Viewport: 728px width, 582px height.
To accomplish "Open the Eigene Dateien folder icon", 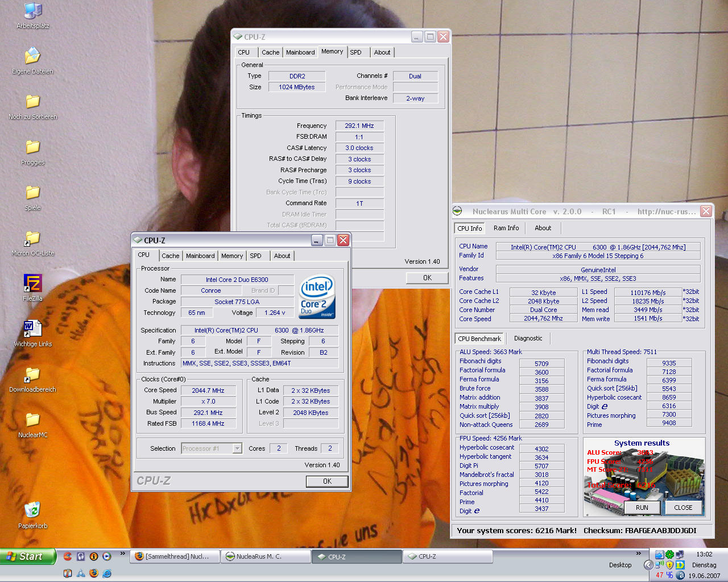I will pyautogui.click(x=32, y=61).
